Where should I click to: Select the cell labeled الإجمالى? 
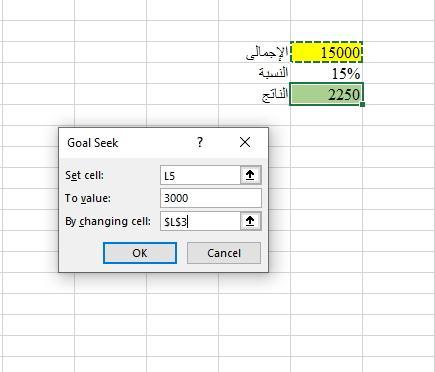click(x=254, y=52)
